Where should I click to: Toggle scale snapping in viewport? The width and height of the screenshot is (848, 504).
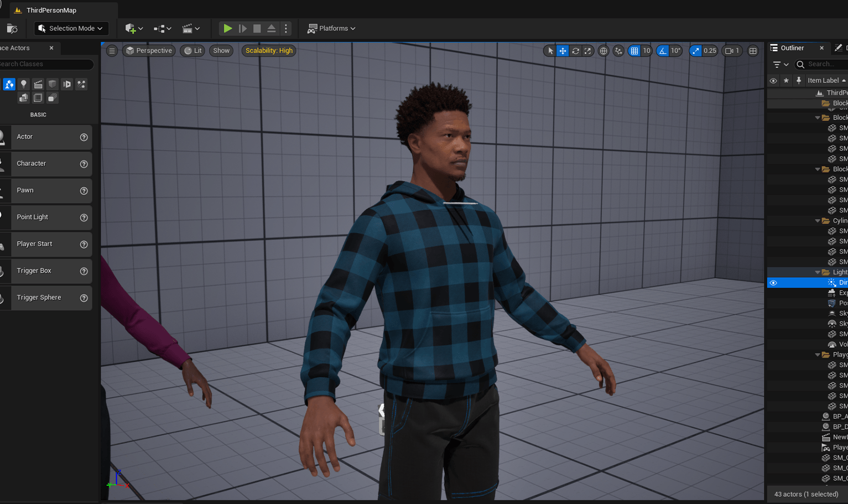click(x=696, y=51)
